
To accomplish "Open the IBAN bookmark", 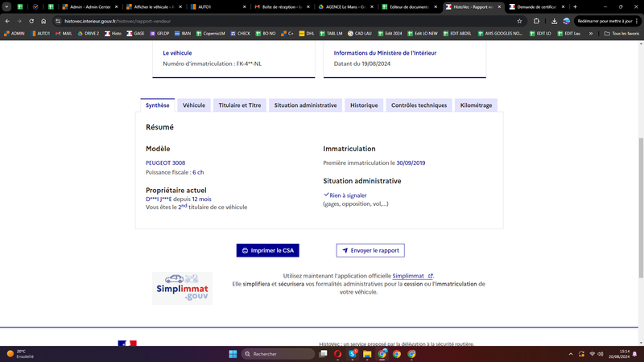I will point(183,33).
